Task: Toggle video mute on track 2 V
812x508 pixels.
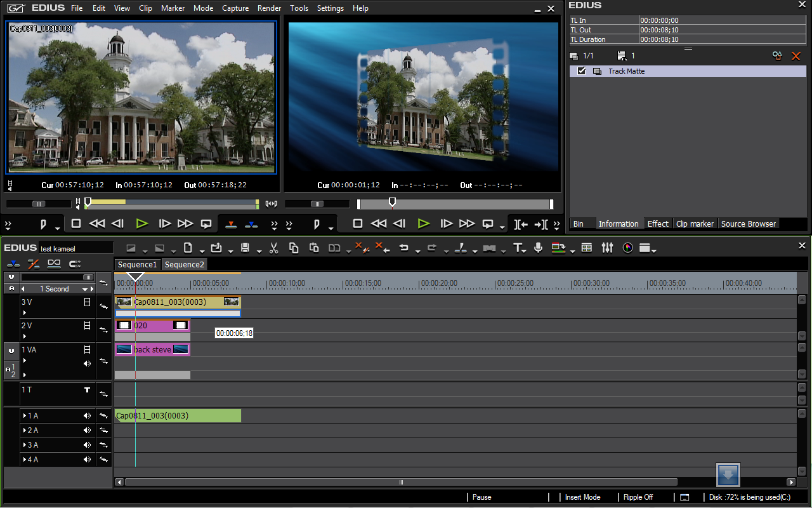Action: point(88,326)
